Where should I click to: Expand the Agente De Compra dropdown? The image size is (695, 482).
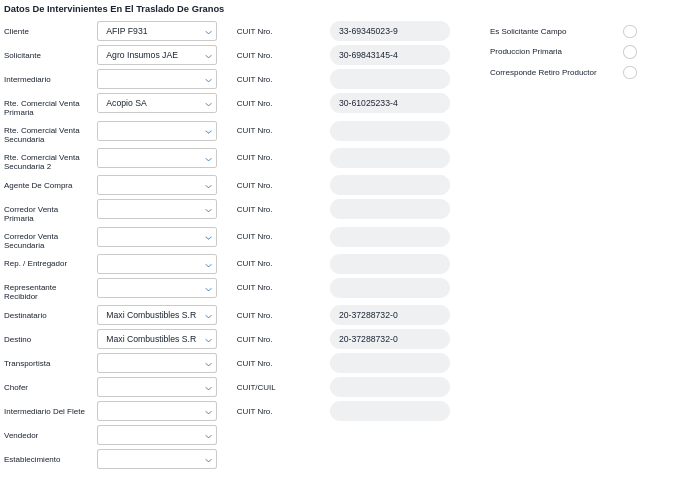(157, 185)
